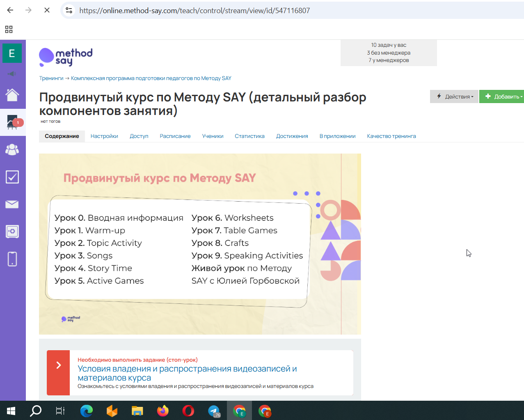
Task: Open File Explorer from taskbar
Action: pyautogui.click(x=137, y=411)
